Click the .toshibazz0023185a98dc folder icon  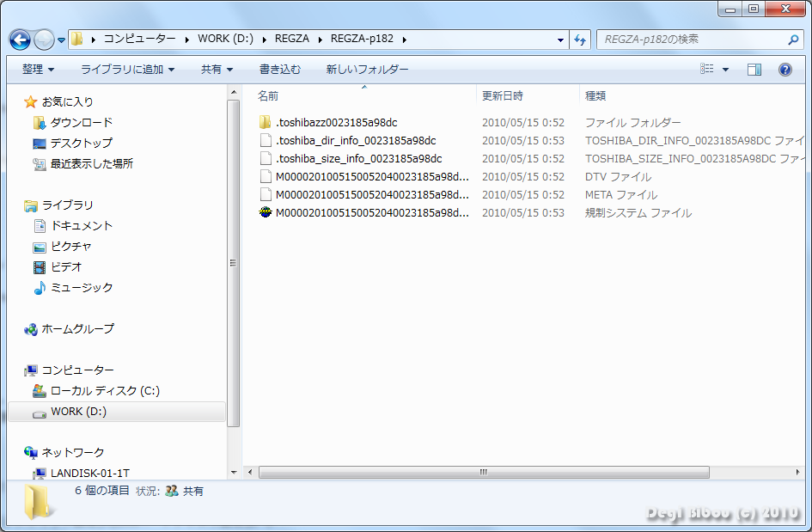pos(266,122)
